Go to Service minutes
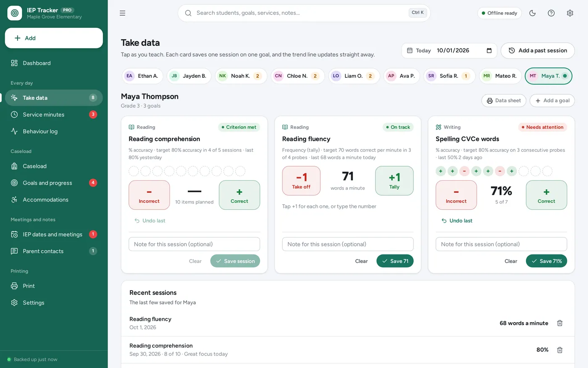588x368 pixels. click(54, 114)
